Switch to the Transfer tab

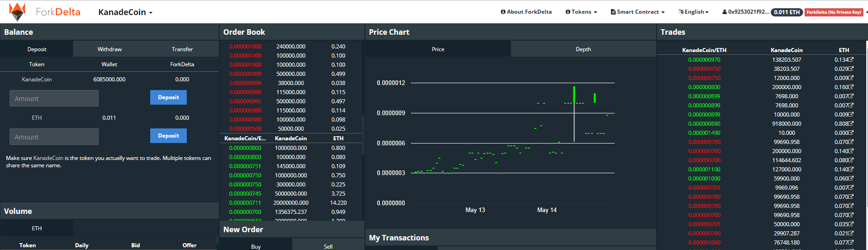[182, 49]
